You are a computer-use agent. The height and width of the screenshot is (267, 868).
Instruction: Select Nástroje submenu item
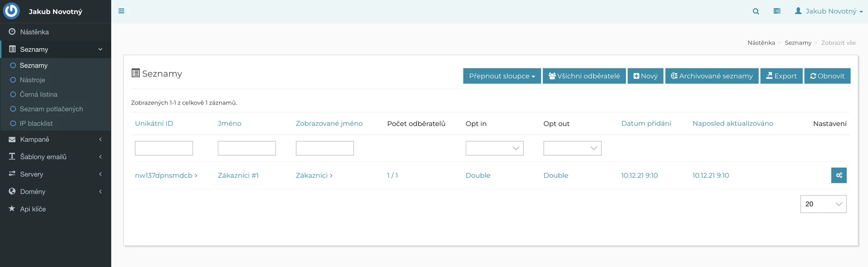tap(32, 80)
